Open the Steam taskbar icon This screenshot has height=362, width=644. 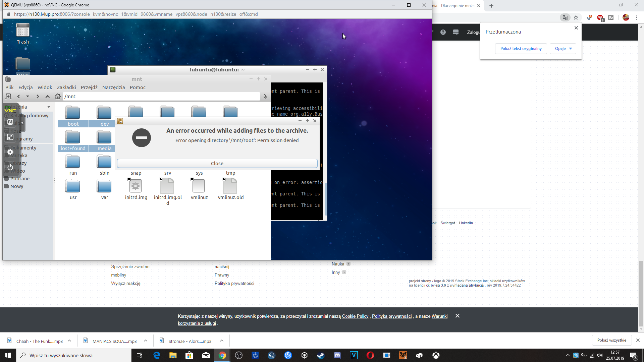click(x=321, y=355)
